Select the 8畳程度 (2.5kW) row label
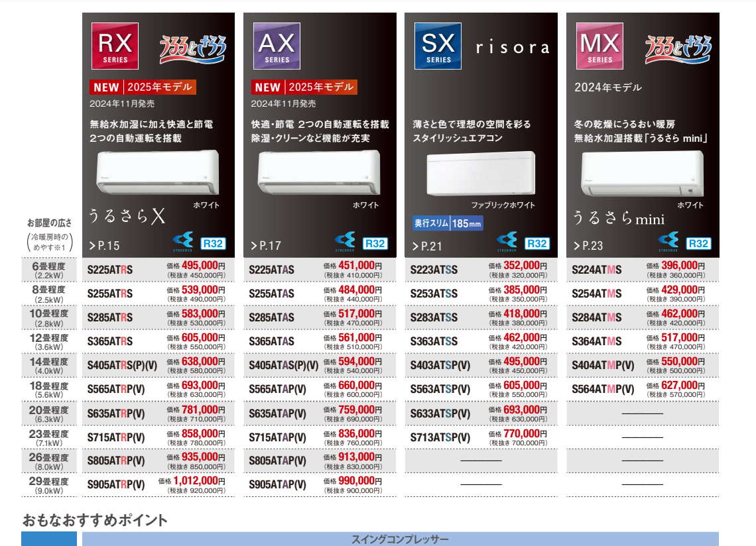The width and height of the screenshot is (756, 546). pyautogui.click(x=48, y=294)
